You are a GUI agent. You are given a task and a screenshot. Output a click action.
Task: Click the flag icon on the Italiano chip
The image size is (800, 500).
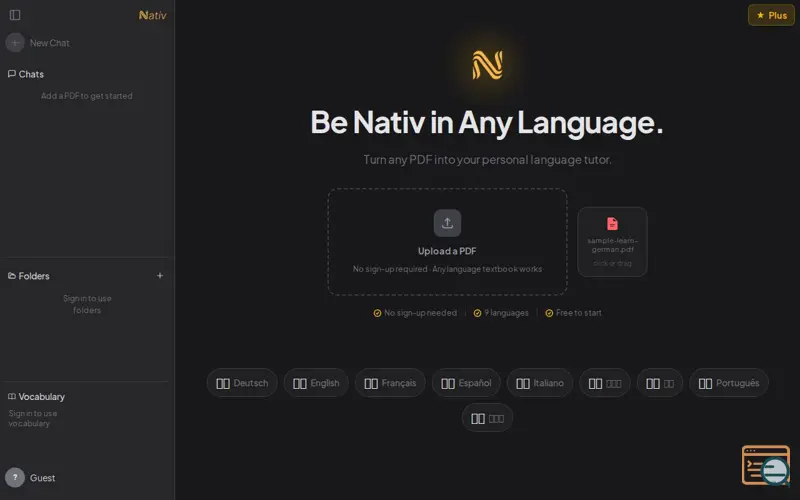523,383
